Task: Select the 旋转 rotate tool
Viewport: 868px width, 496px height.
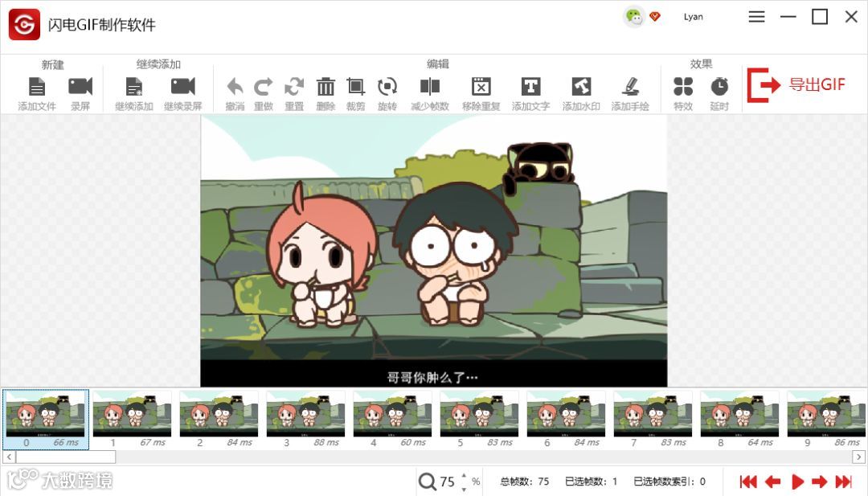Action: 387,87
